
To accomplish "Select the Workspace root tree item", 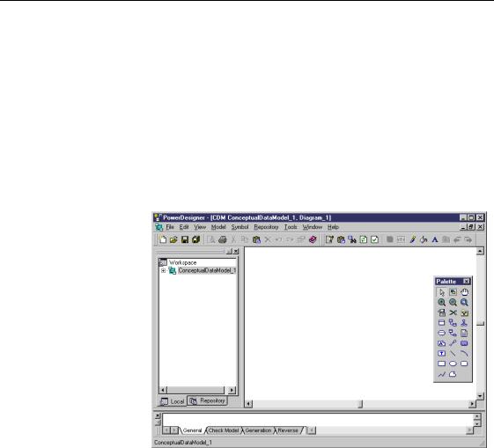I will pyautogui.click(x=182, y=262).
